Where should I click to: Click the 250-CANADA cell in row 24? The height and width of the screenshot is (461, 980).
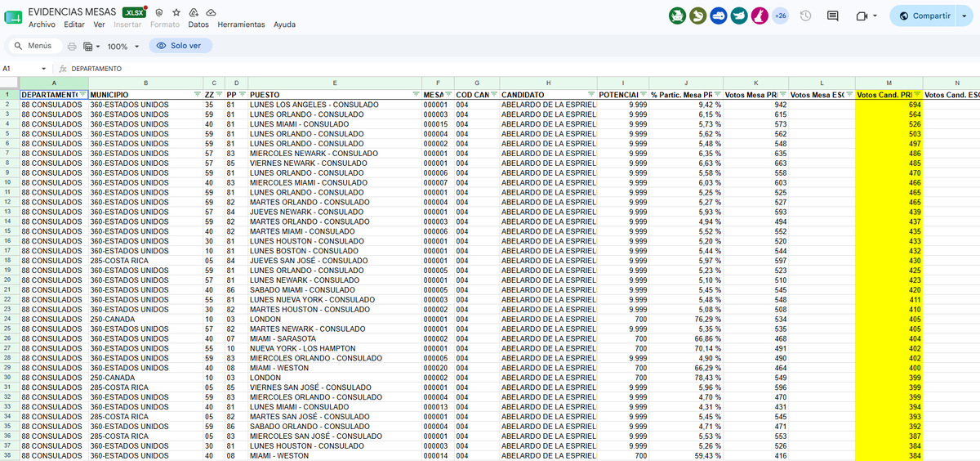pyautogui.click(x=145, y=320)
